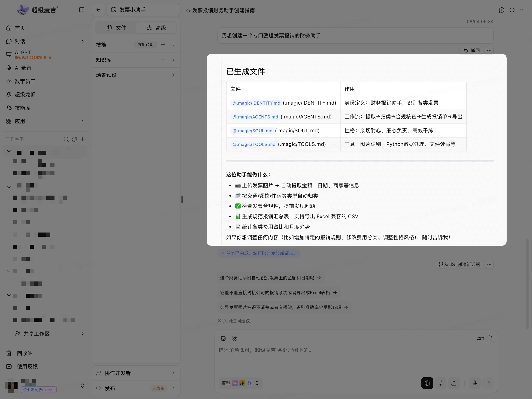Click the upload file icon
The image size is (532, 399).
[454, 383]
